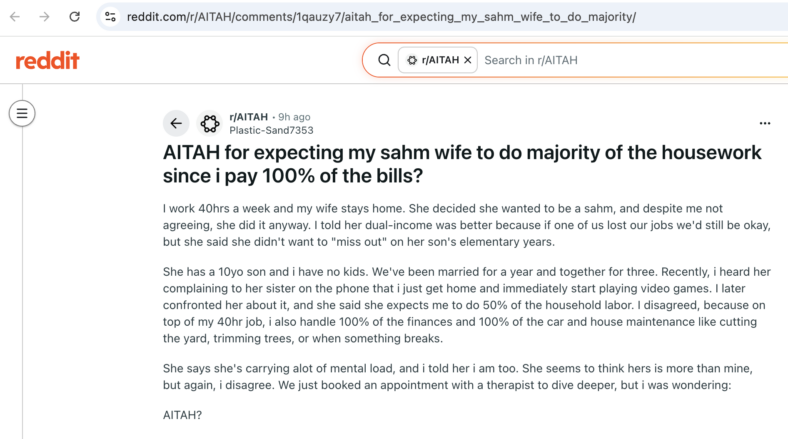788x439 pixels.
Task: Open the post's three-dot options menu
Action: pyautogui.click(x=765, y=123)
